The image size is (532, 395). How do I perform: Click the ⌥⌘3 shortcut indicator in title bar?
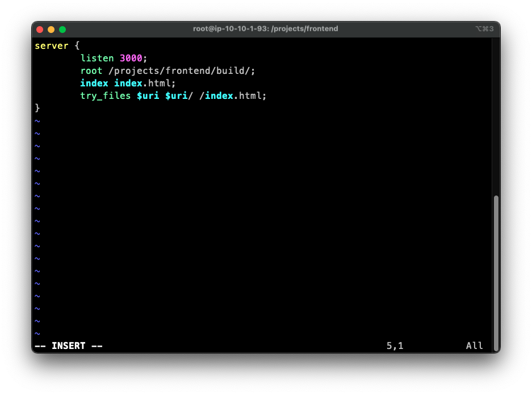pos(484,29)
